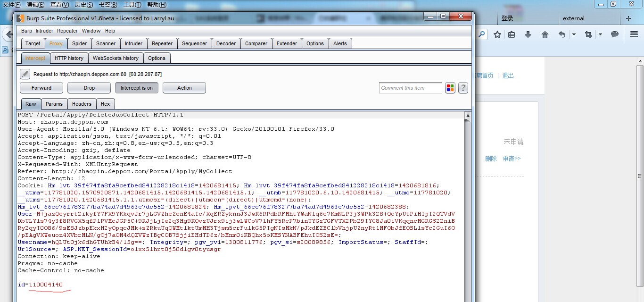
Task: Open the HTTP history sub-tab
Action: click(x=69, y=58)
